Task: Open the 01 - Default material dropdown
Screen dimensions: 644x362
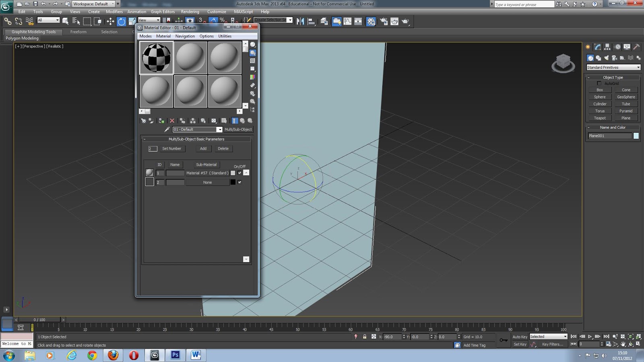Action: point(220,130)
